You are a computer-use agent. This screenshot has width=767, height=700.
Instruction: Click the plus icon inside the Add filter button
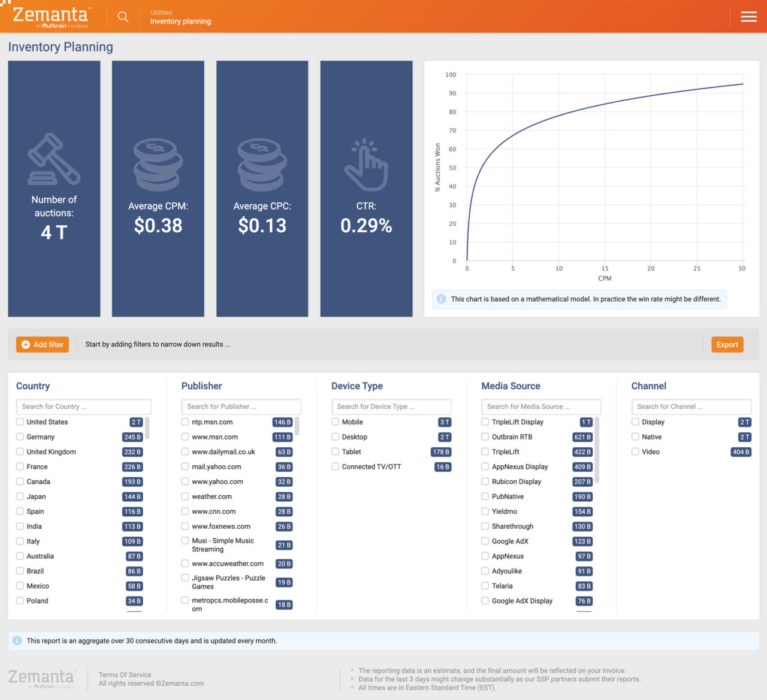(26, 344)
